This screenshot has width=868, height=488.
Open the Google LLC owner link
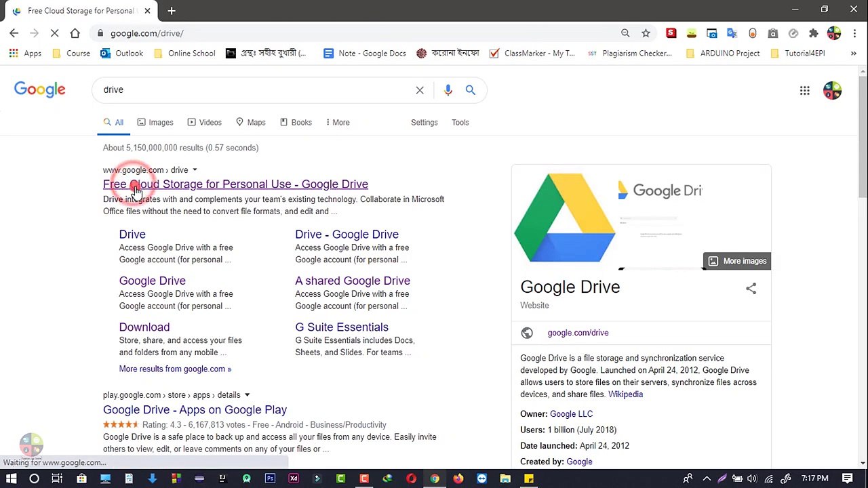[571, 414]
